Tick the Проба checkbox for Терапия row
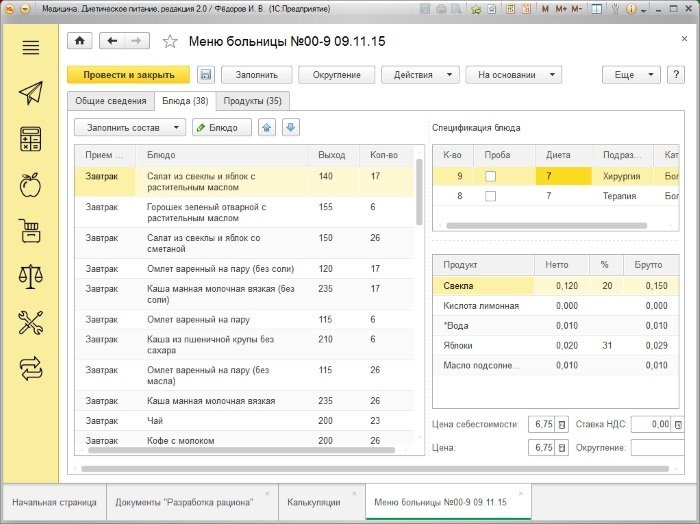This screenshot has height=524, width=700. point(490,196)
